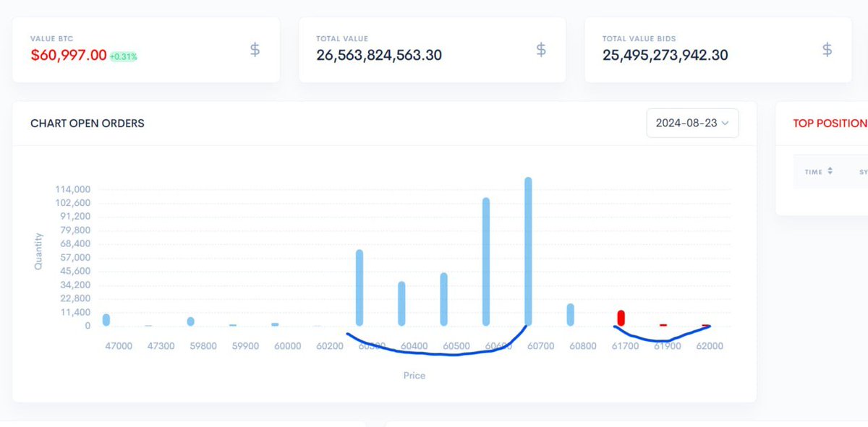Select the red bar at price 61700
Screen dimensions: 868x427
point(621,318)
